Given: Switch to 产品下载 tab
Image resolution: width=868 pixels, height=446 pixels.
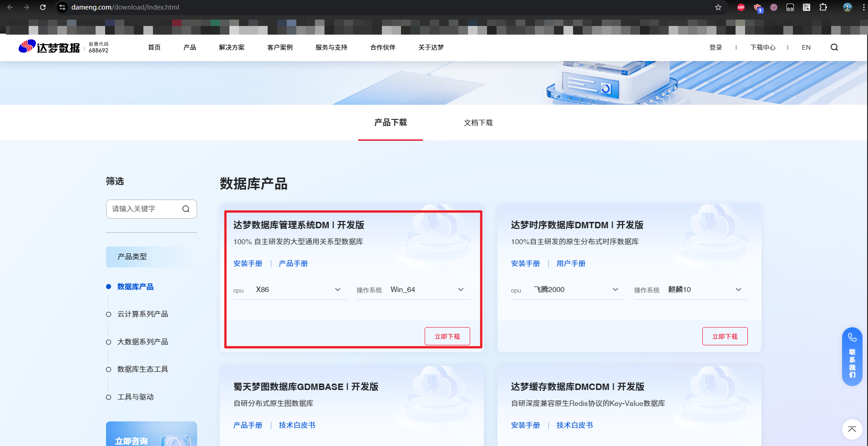Looking at the screenshot, I should [391, 123].
